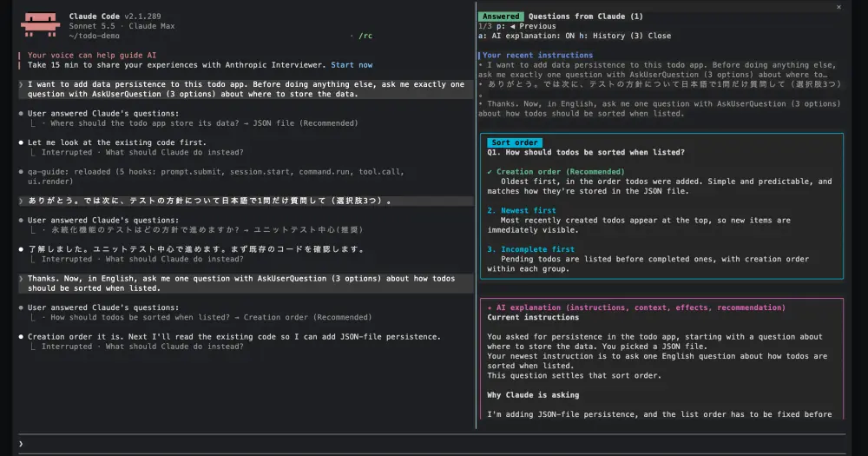Open History (3) in panel header
This screenshot has height=456, width=868.
[x=611, y=36]
